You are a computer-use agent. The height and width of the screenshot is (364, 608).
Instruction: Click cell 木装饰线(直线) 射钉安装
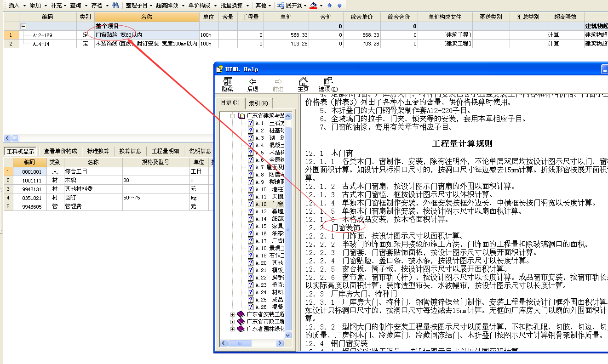click(147, 44)
